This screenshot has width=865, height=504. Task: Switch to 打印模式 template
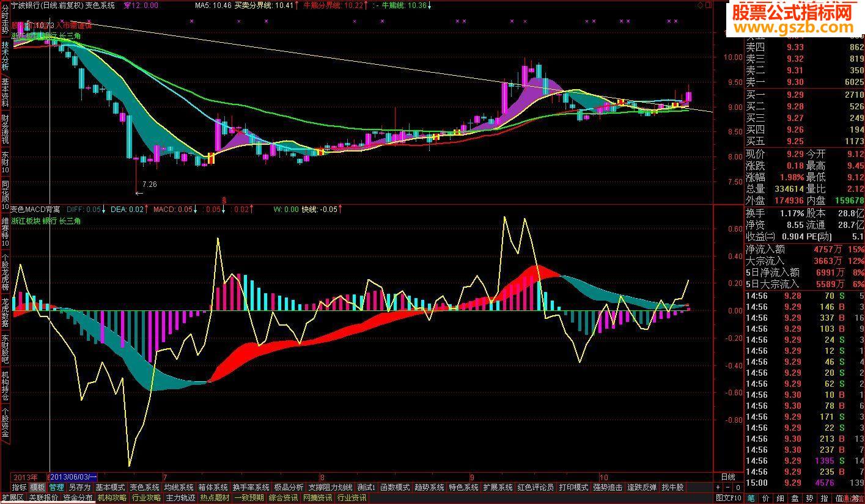click(x=573, y=488)
